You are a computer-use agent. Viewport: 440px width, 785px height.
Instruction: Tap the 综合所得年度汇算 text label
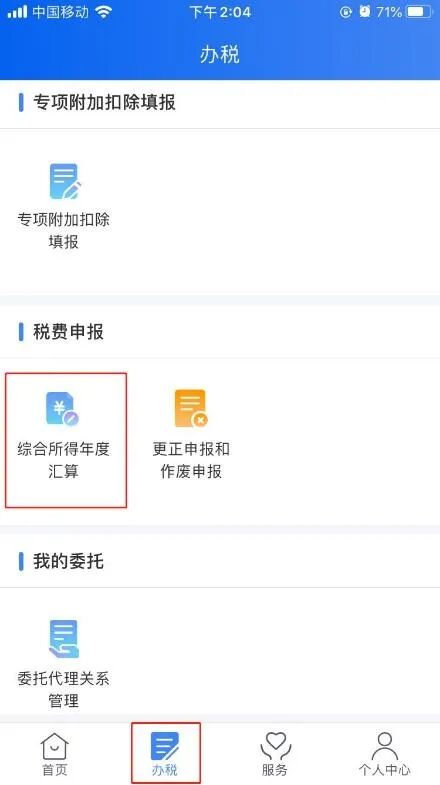coord(64,460)
